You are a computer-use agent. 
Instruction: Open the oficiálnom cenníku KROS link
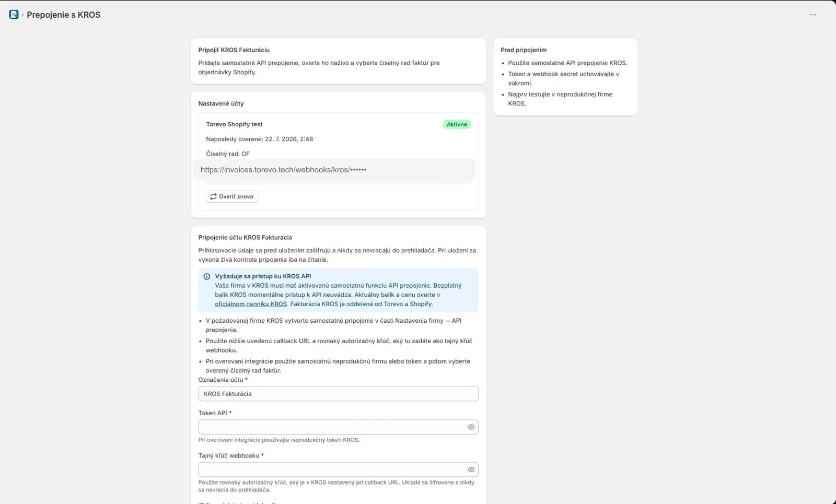[251, 304]
